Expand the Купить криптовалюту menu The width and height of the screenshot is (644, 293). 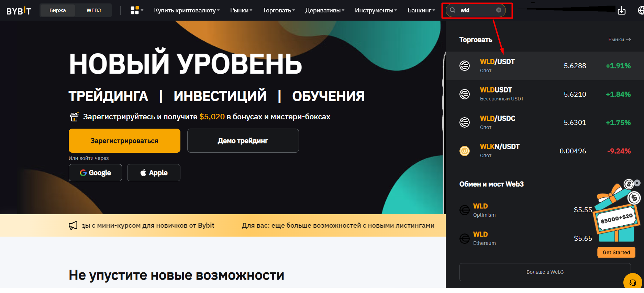[187, 10]
